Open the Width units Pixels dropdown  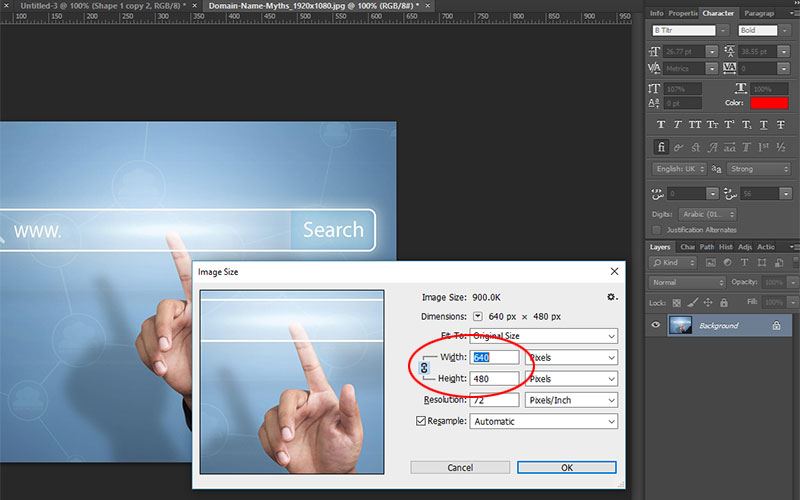571,357
